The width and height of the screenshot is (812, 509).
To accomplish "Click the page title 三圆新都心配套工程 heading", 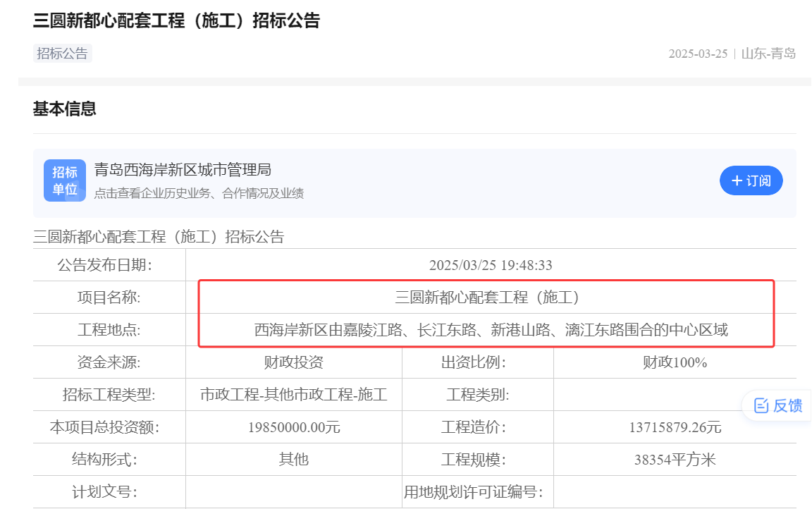I will (176, 20).
